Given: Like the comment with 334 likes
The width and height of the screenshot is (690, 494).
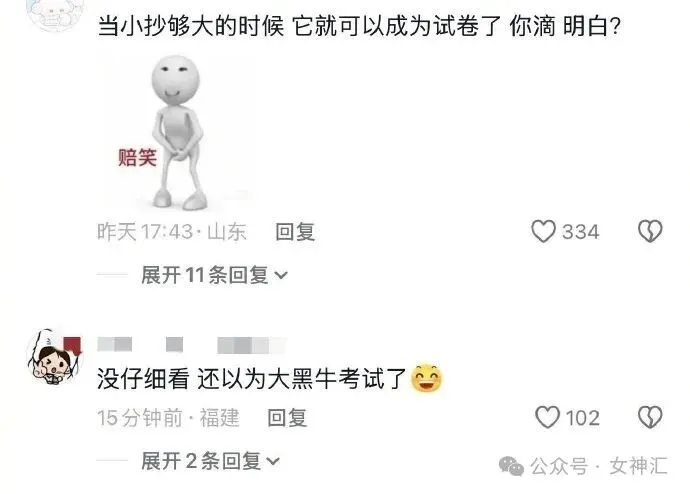Looking at the screenshot, I should click(543, 231).
